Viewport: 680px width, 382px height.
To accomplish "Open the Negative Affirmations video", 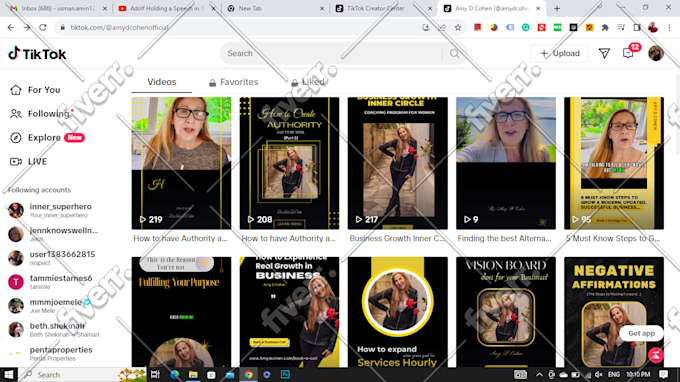I will [x=614, y=312].
